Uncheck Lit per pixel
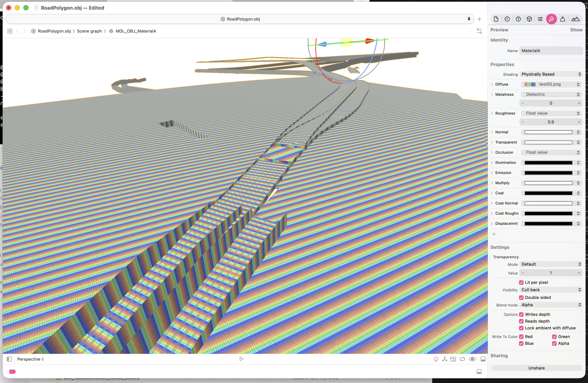588x383 pixels. point(521,282)
